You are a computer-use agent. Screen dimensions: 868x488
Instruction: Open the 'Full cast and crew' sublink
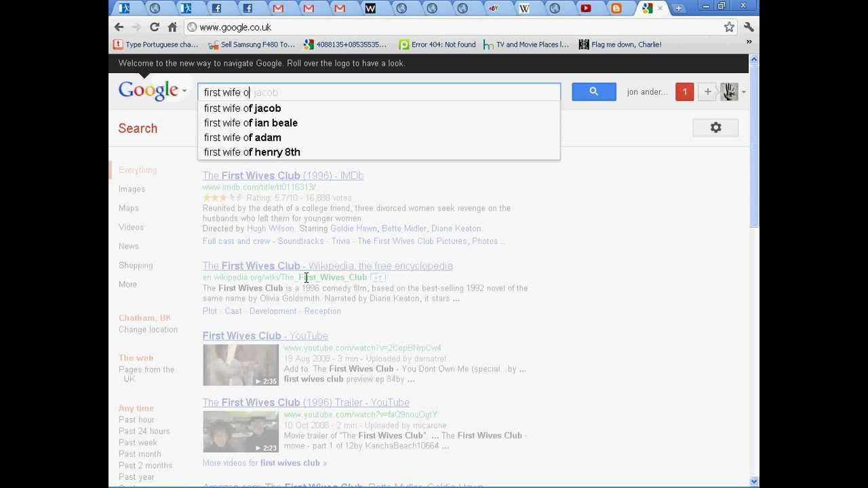(x=236, y=241)
